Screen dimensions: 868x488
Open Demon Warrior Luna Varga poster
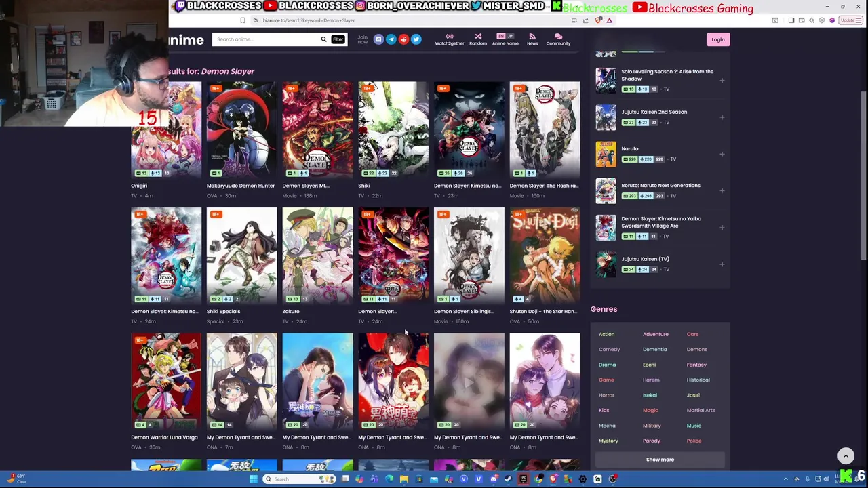166,381
